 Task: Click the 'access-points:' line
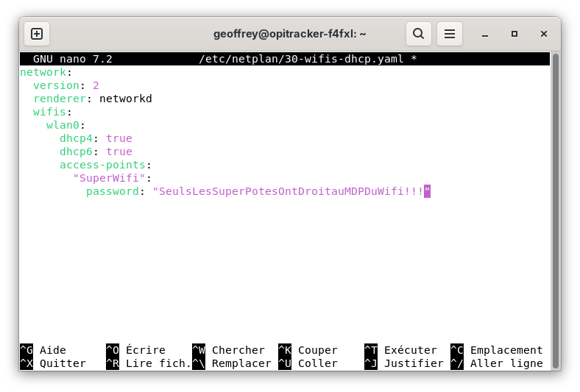point(106,165)
